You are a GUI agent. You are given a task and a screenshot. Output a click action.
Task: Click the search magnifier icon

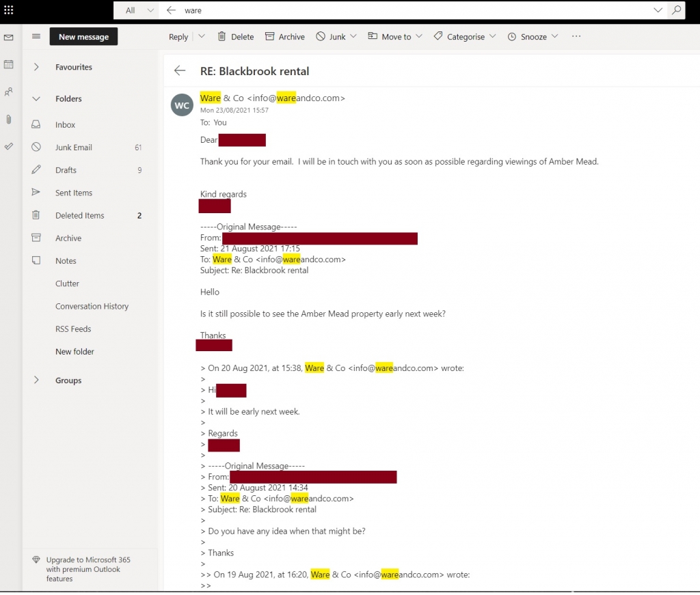pos(675,10)
